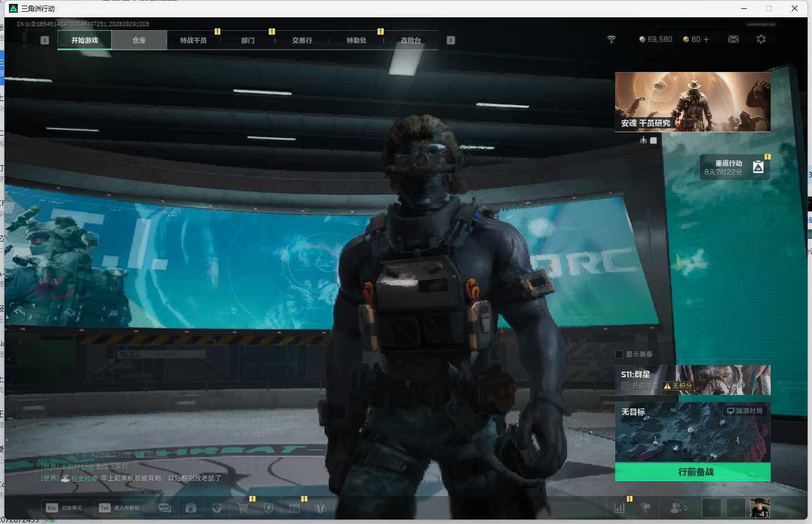Click the first empty squad slot
The width and height of the screenshot is (812, 524).
pos(711,508)
